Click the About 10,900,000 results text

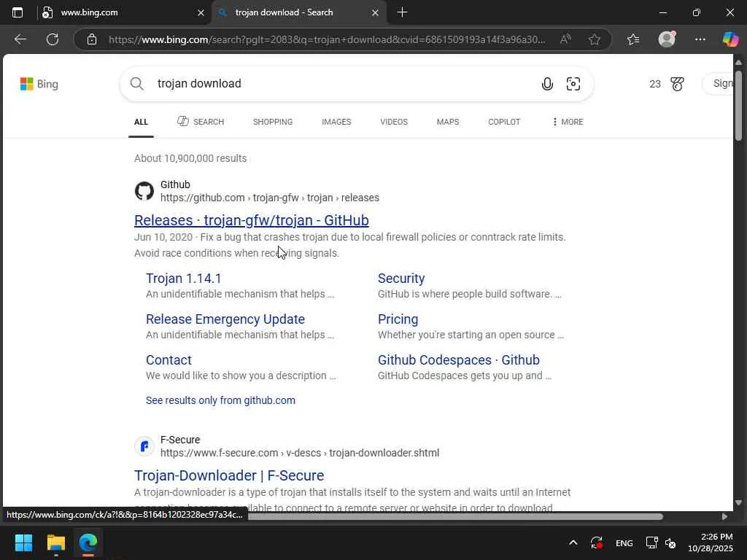tap(190, 158)
